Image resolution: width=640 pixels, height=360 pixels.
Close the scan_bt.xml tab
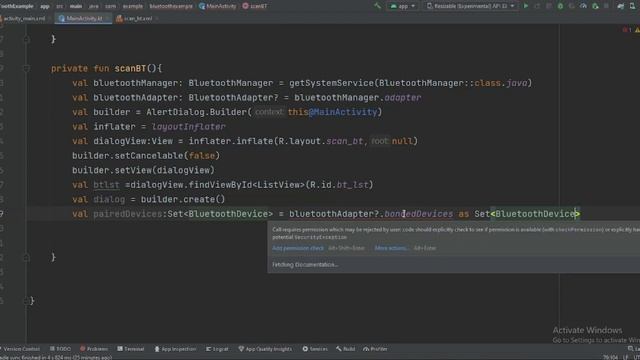point(157,18)
